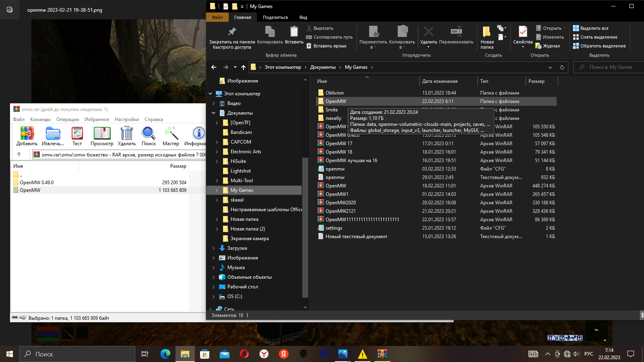Click Explorer ribbon Copy (Копировать) clipboard icon

coord(270,35)
